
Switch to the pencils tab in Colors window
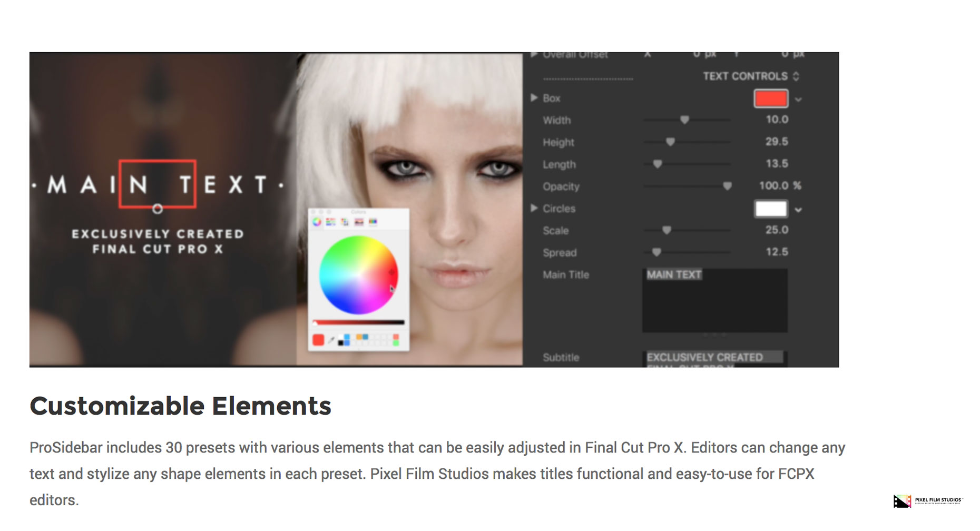pos(373,222)
